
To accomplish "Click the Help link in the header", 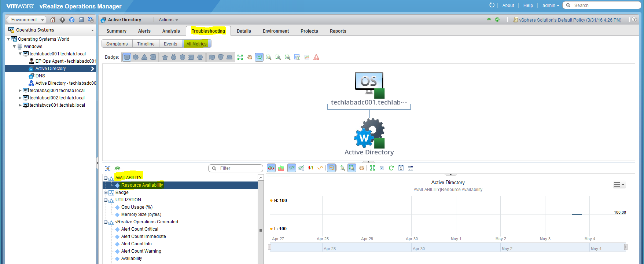I will tap(528, 5).
